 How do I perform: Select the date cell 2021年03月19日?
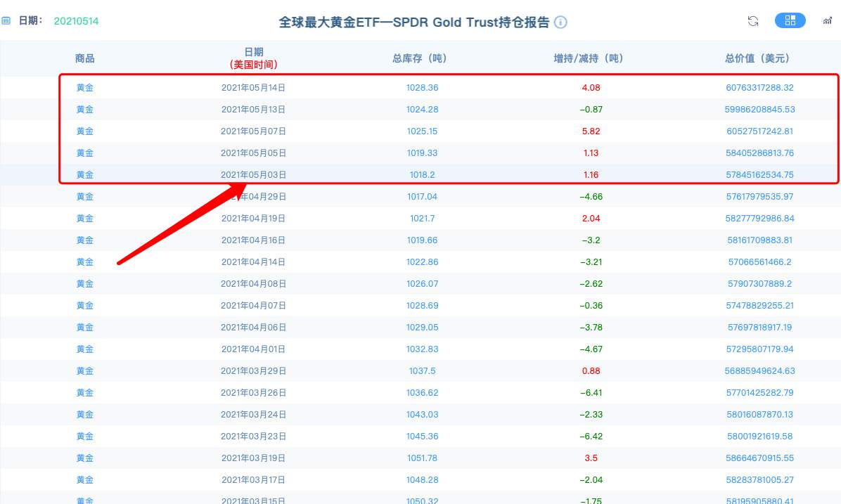tap(253, 458)
